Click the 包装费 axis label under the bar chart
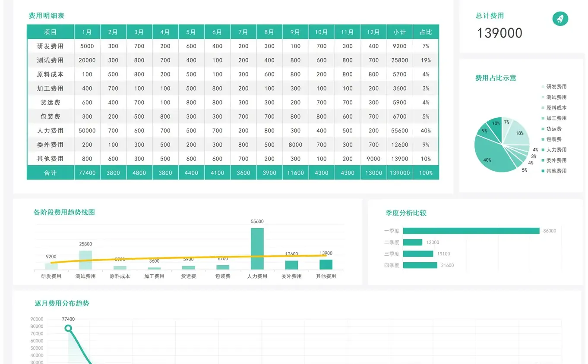 point(223,276)
